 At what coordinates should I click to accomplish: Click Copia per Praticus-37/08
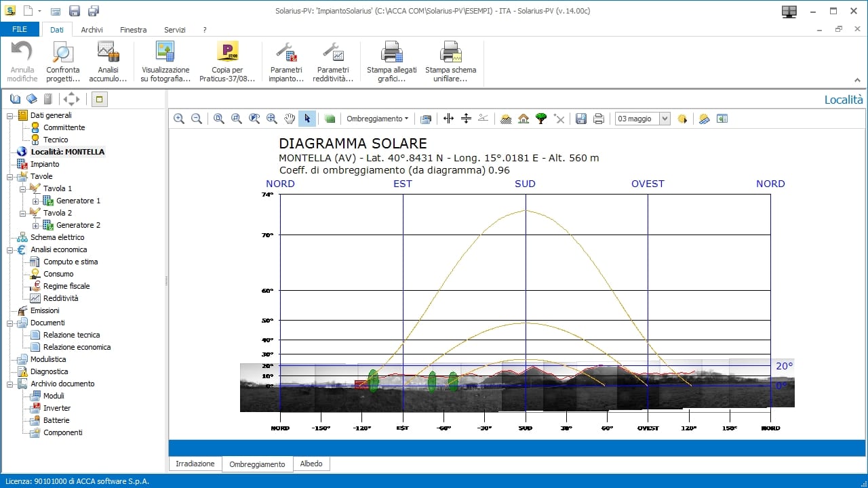click(x=227, y=62)
